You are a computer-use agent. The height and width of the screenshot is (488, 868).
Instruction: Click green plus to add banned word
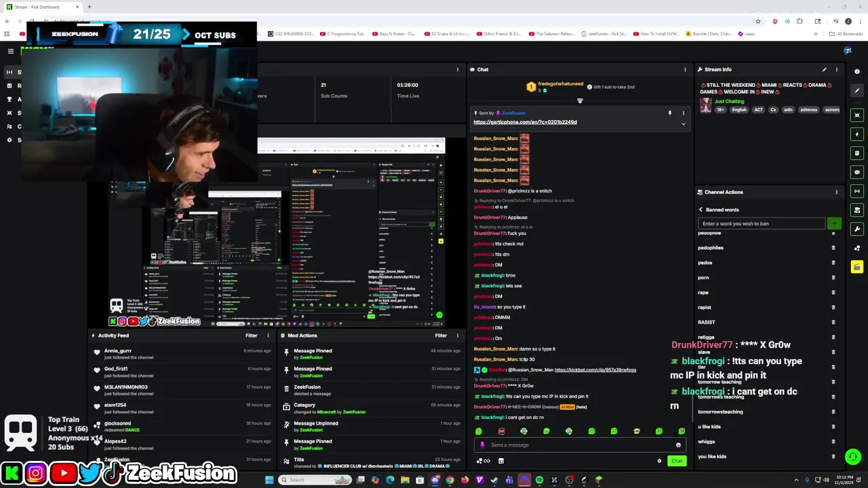pyautogui.click(x=834, y=224)
